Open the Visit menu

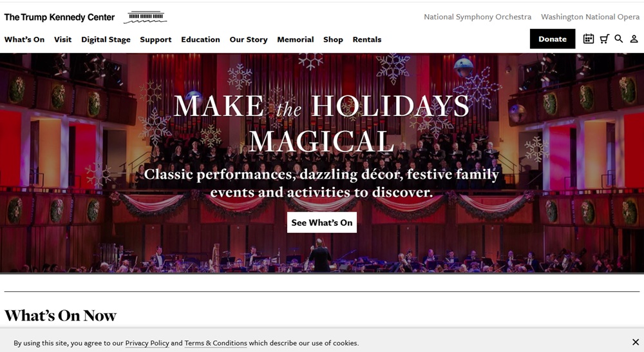pyautogui.click(x=63, y=40)
